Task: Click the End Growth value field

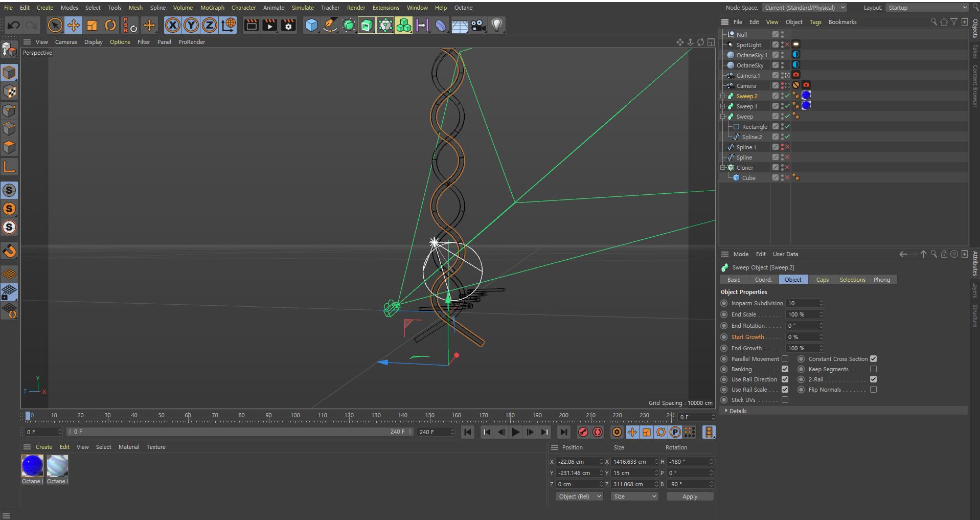Action: pos(805,348)
